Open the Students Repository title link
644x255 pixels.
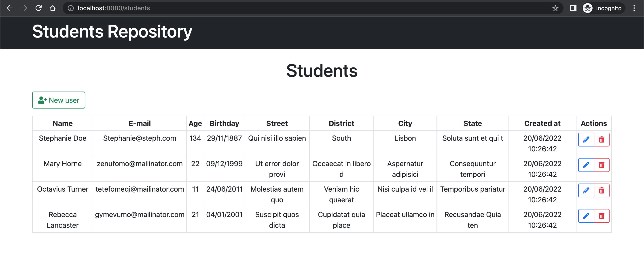tap(112, 32)
